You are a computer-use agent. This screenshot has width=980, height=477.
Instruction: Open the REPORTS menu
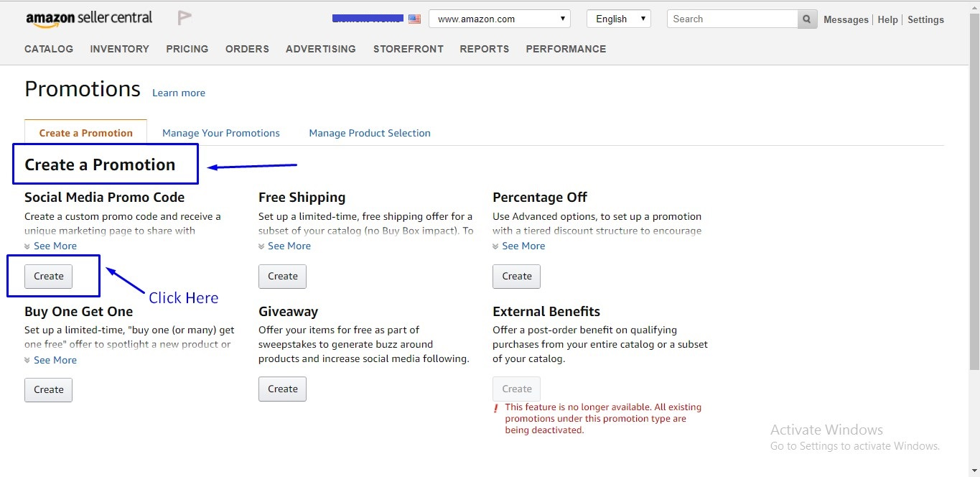(485, 49)
